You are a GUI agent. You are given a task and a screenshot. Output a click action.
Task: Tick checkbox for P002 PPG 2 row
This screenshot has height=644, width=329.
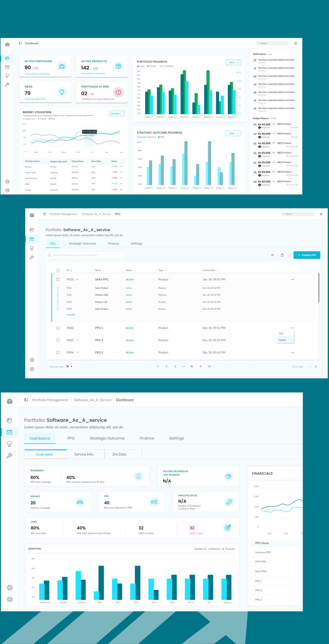58,328
